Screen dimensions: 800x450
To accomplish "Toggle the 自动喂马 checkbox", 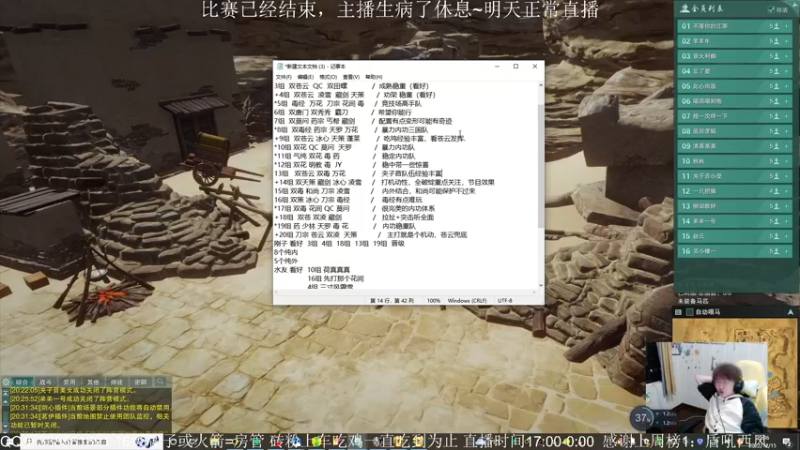I will click(690, 312).
